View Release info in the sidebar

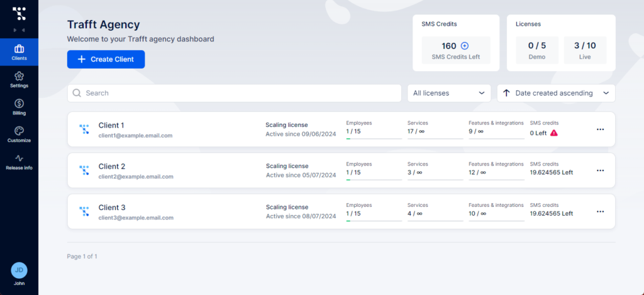point(19,162)
